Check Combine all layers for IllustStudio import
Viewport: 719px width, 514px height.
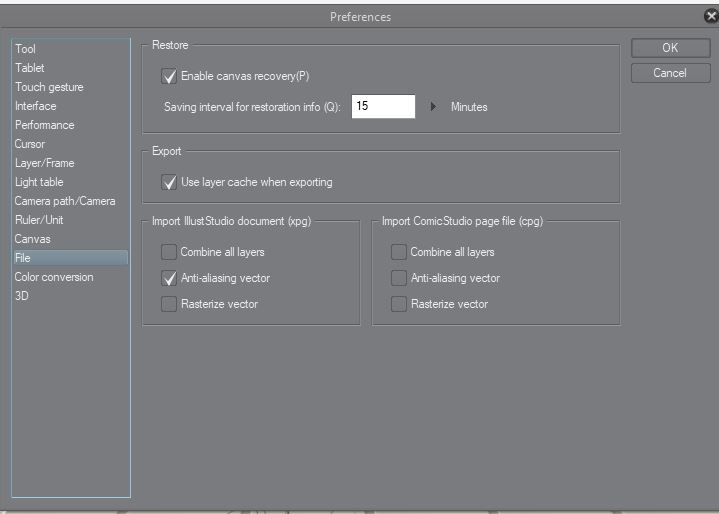[169, 252]
